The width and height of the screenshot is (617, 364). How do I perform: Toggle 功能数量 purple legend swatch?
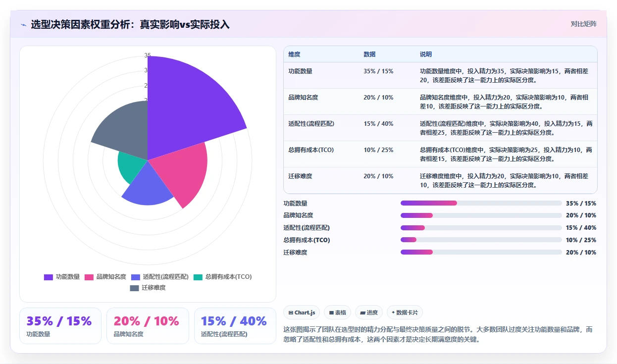pos(49,277)
